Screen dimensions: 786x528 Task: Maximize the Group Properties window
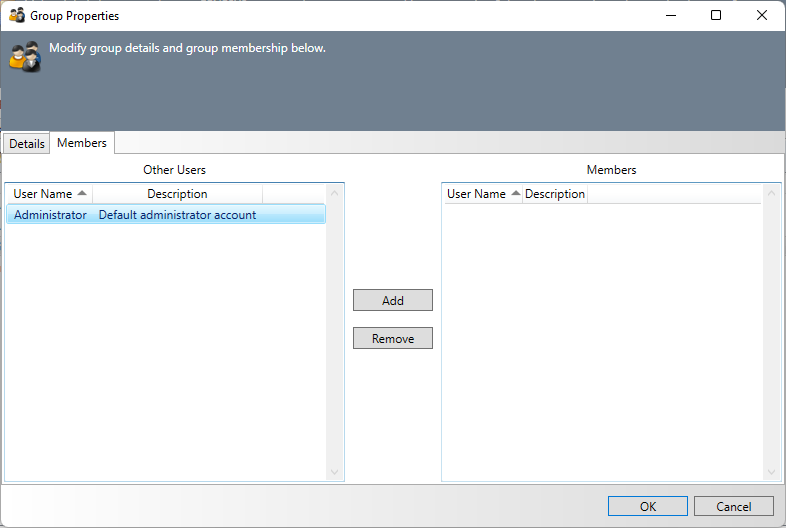(x=716, y=15)
